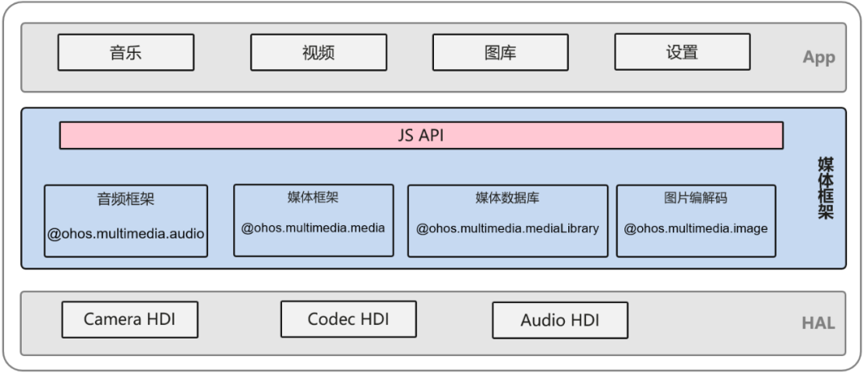Select the 视频 app box

[x=318, y=52]
